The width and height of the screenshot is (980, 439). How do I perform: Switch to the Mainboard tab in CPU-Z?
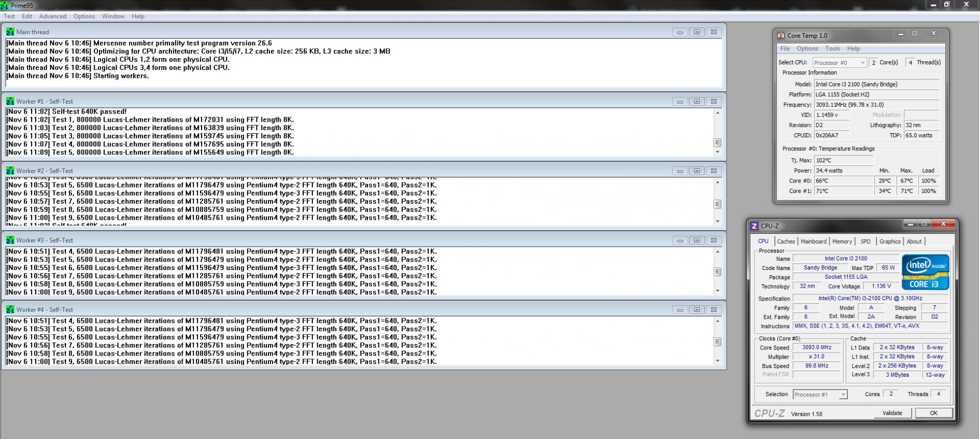click(814, 242)
